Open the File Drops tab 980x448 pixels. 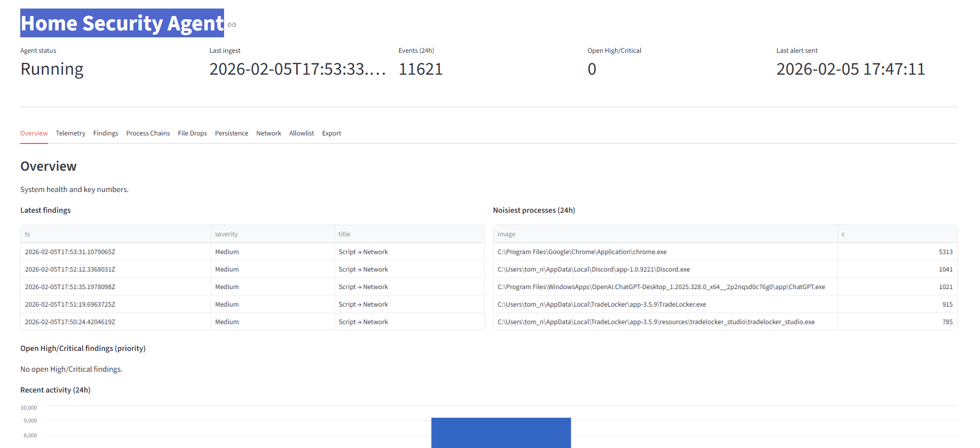[x=193, y=133]
